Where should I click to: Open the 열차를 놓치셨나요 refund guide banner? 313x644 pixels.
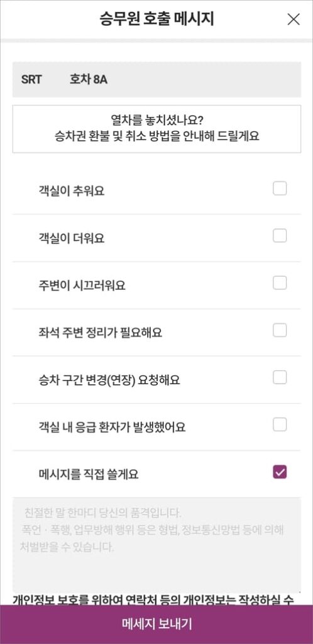point(156,129)
